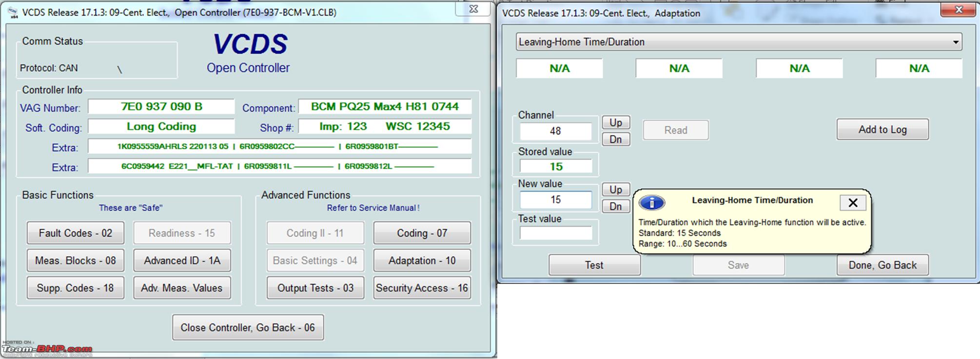Open Fault Codes - 02
Screen dimensions: 980x359
point(76,233)
